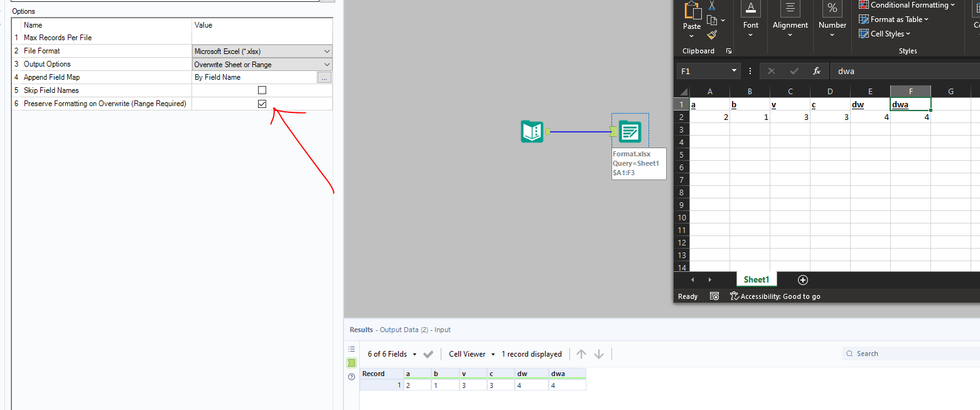Click the Append Field Map ellipsis button
Viewport: 980px width, 410px height.
325,77
